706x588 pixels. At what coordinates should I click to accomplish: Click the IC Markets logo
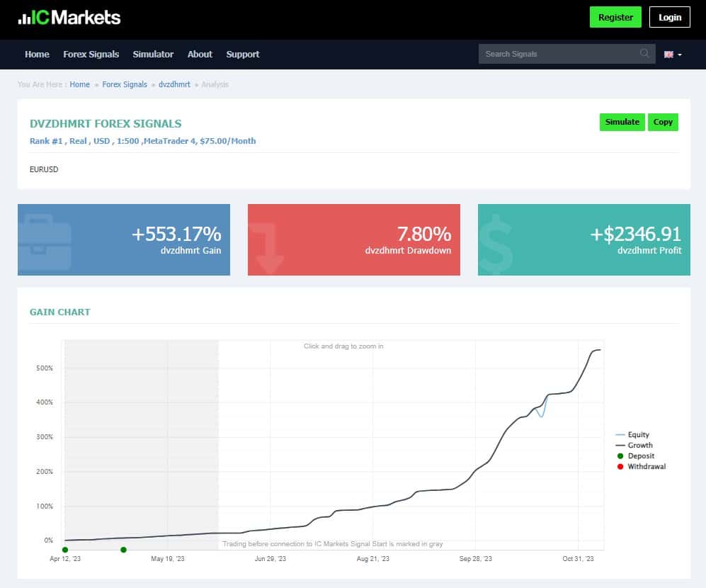click(x=69, y=18)
